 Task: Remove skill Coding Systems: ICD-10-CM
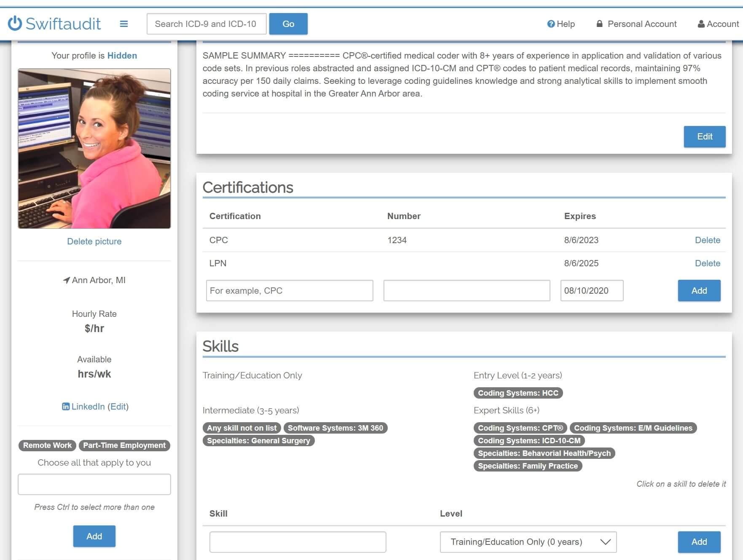[x=529, y=441]
